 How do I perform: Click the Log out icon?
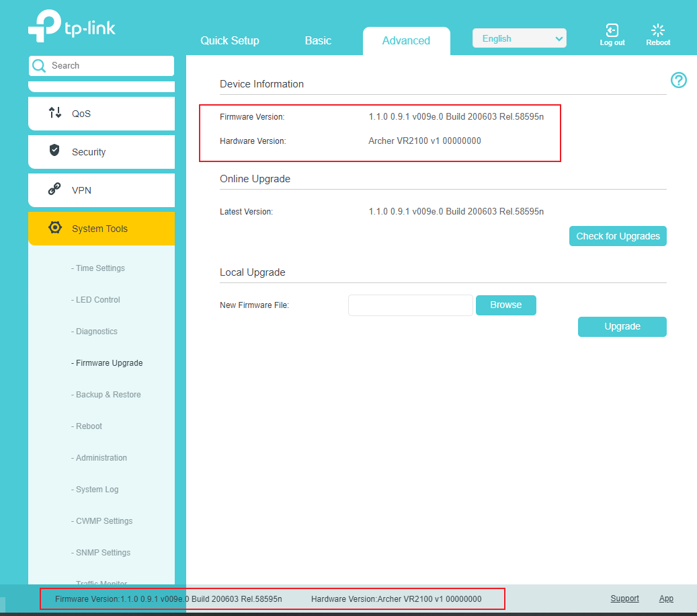coord(612,30)
